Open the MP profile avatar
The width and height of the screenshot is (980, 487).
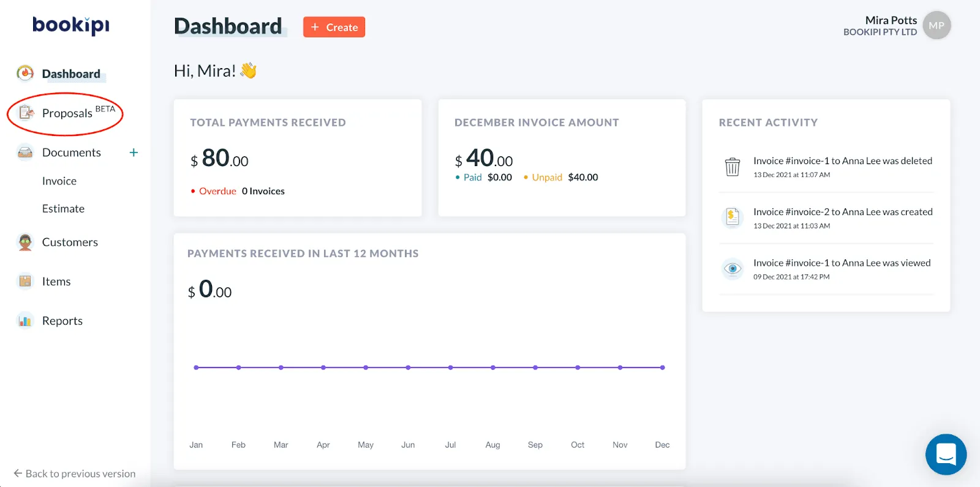[937, 26]
